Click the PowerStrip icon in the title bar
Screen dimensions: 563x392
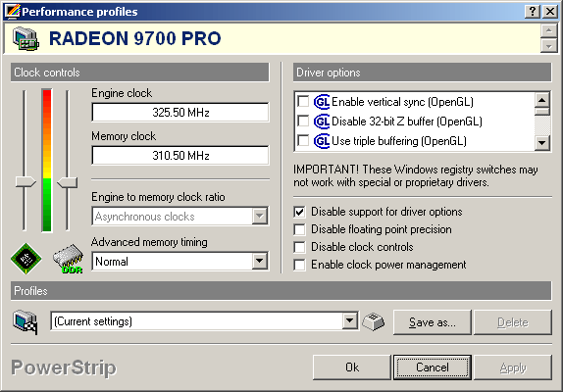(12, 12)
